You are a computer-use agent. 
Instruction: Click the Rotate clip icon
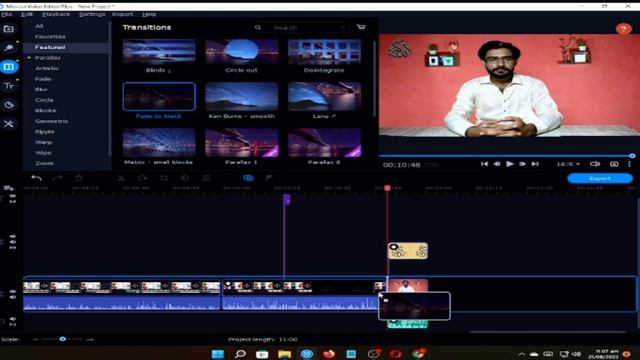click(x=142, y=178)
